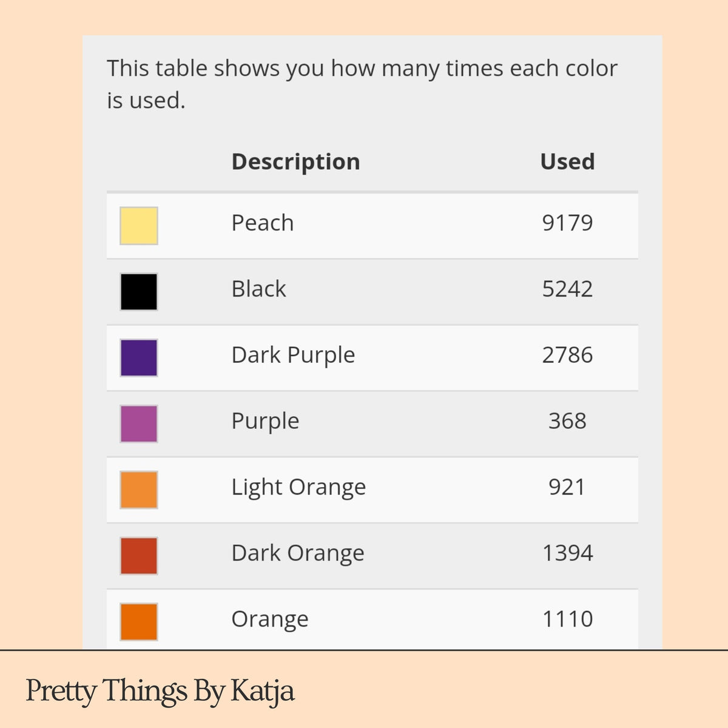The image size is (728, 728).
Task: Click the Orange usage count 1110
Action: (567, 619)
